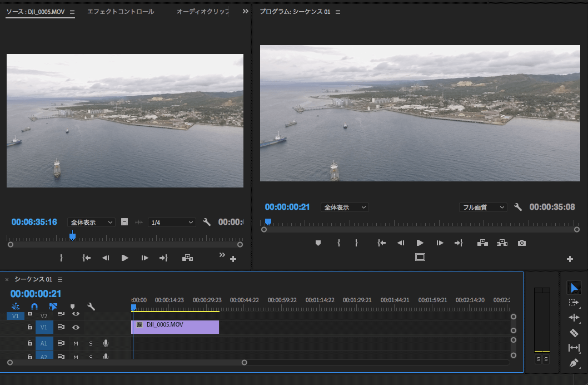This screenshot has height=385, width=588.
Task: Switch to the エフェクトコントロール tab
Action: point(121,12)
